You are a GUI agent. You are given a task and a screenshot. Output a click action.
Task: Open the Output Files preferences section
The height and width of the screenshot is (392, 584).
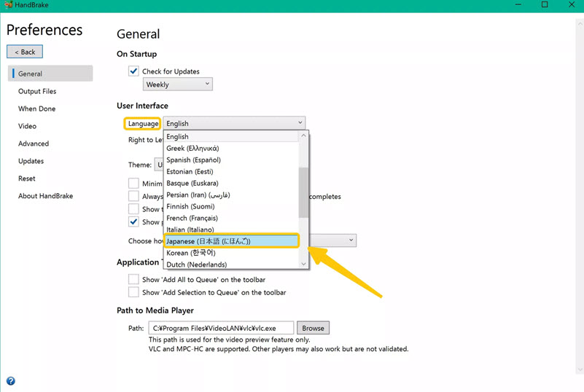pos(37,91)
